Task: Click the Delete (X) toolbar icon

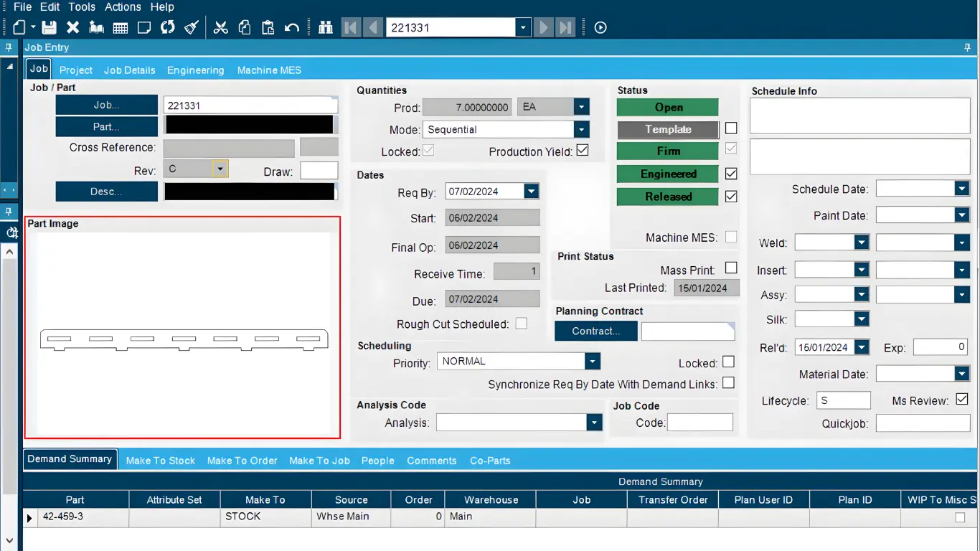Action: [x=72, y=28]
